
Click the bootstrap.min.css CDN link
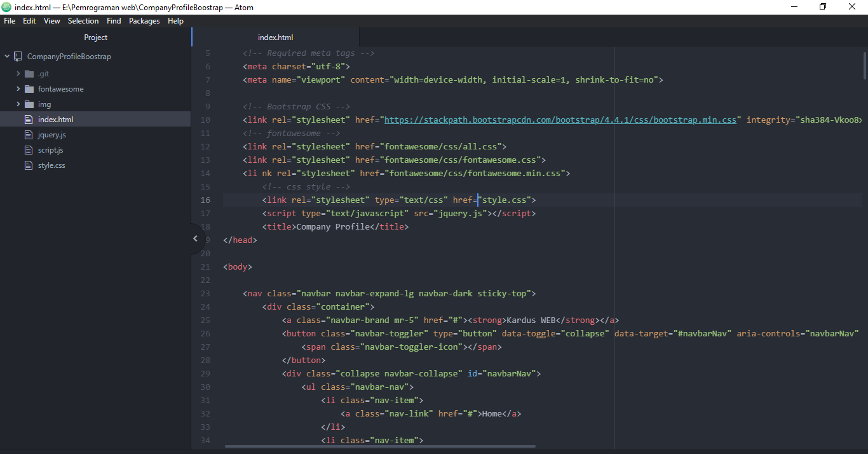click(560, 119)
